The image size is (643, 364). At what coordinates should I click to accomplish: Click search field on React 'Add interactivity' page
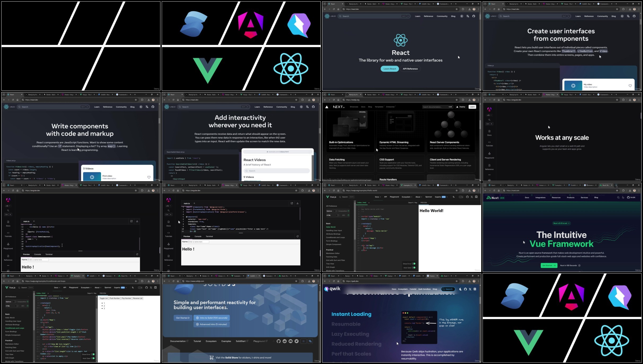click(214, 107)
